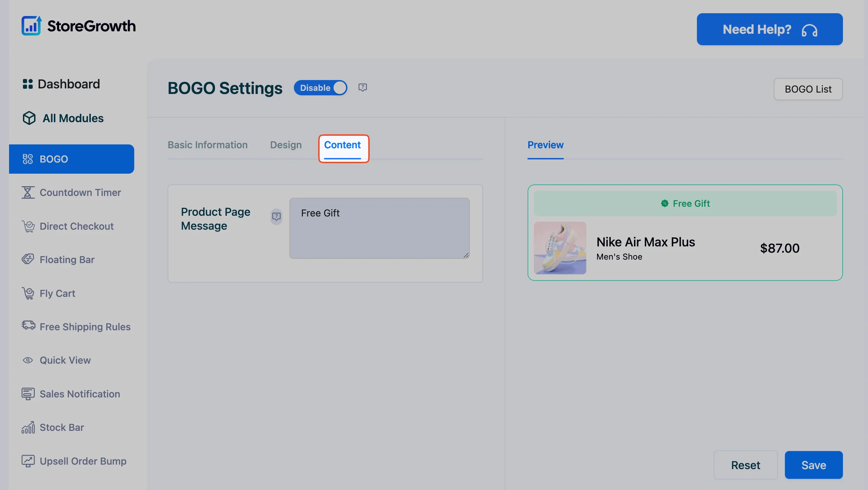Click the Reset button

click(746, 465)
